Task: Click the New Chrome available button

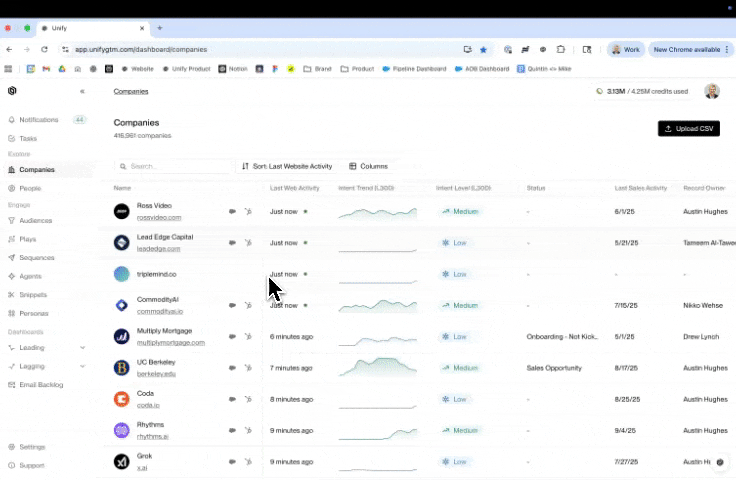Action: point(690,49)
